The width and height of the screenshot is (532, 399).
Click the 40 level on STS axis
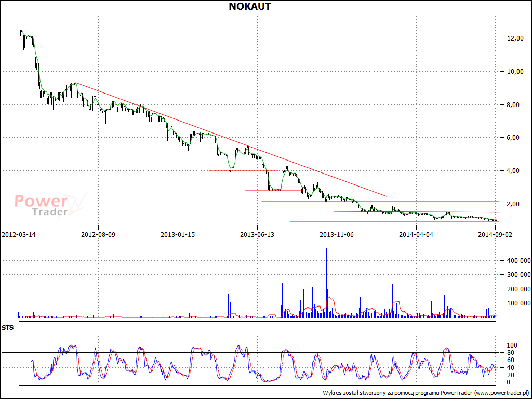[x=510, y=368]
